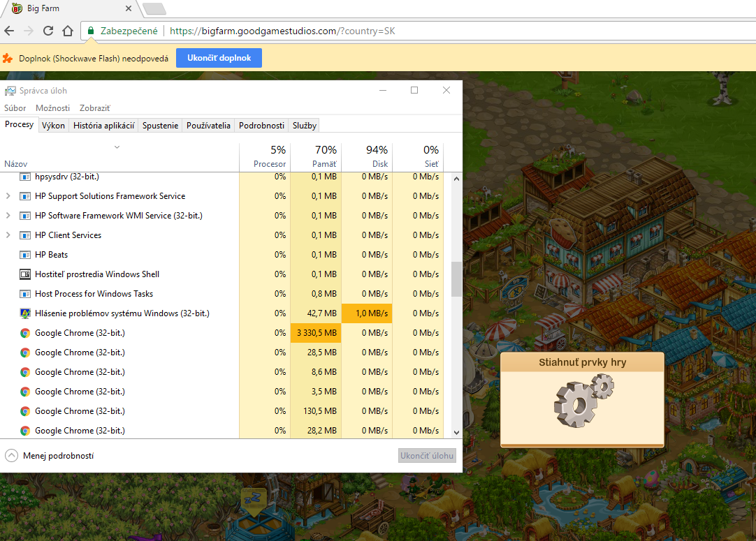756x541 pixels.
Task: Expand HP Software Framework WMI Service
Action: pyautogui.click(x=8, y=215)
